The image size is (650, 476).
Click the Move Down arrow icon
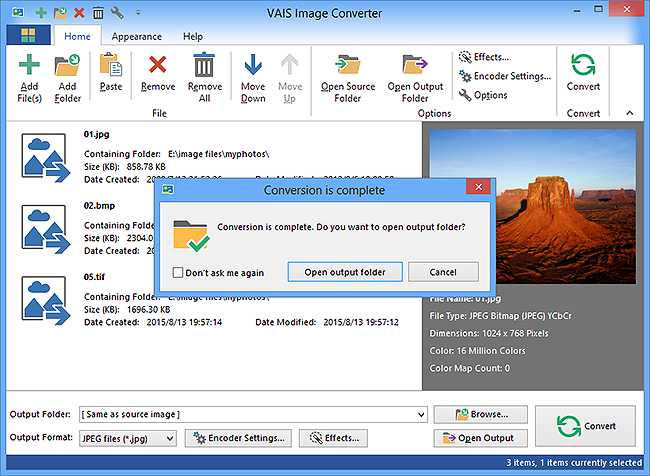[253, 65]
